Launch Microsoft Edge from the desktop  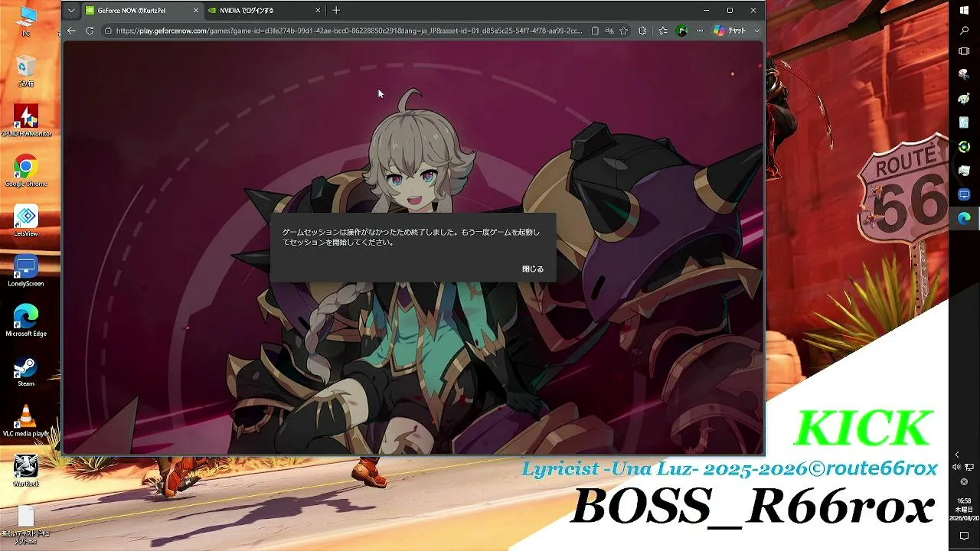[x=26, y=321]
